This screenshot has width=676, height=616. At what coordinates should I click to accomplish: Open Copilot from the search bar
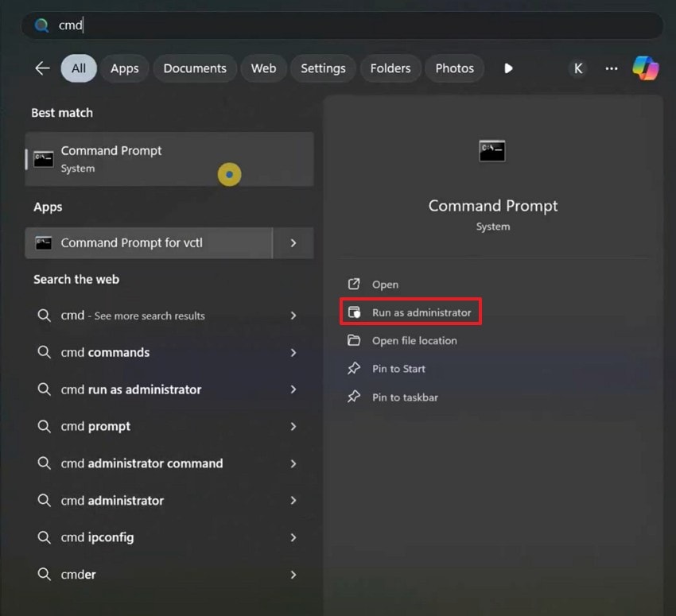point(646,68)
